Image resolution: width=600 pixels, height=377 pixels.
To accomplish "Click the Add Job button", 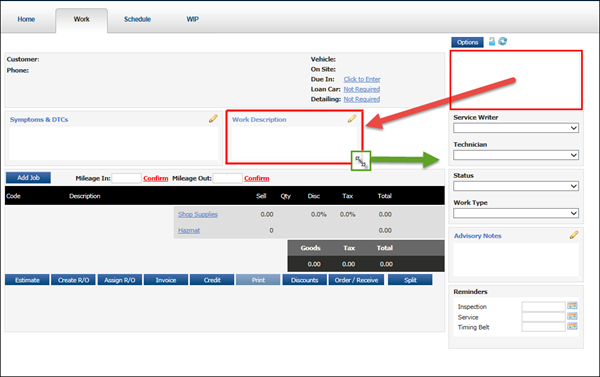I will [x=28, y=178].
